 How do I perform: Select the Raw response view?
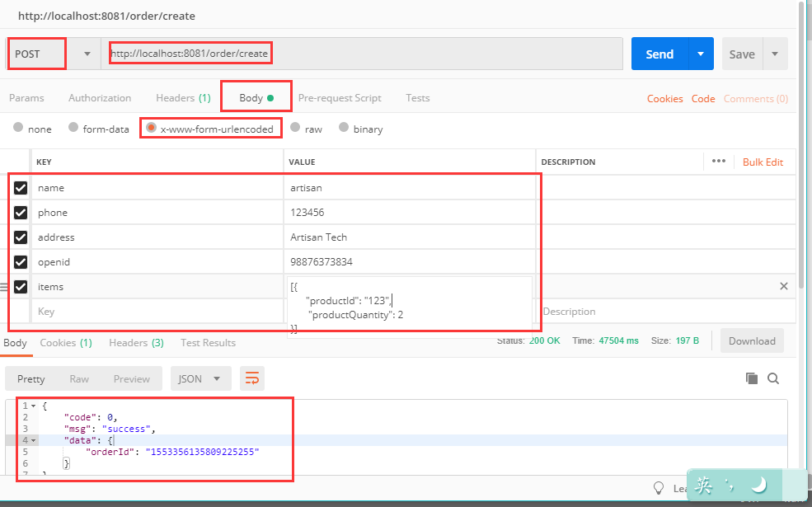[79, 378]
